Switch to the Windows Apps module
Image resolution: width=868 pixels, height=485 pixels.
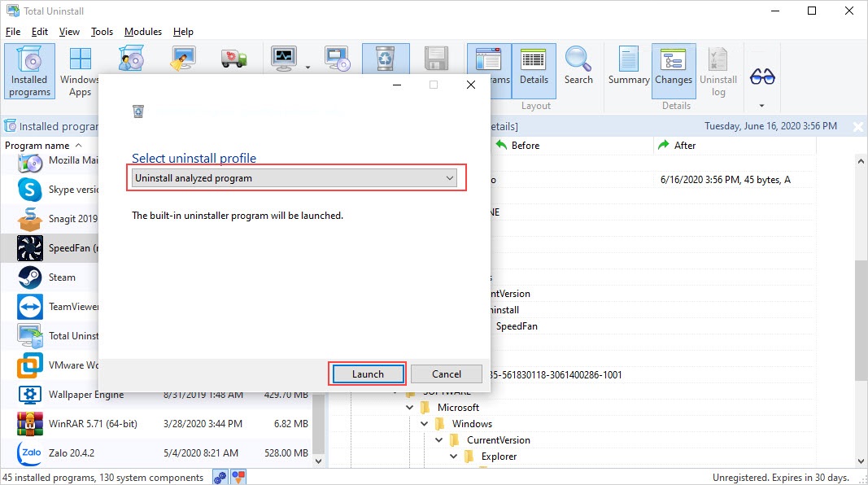(80, 71)
